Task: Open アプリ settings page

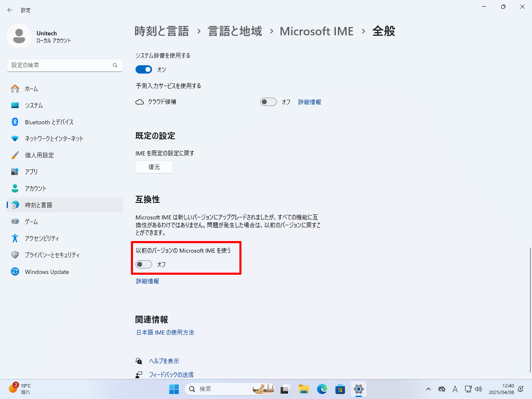Action: [65, 172]
